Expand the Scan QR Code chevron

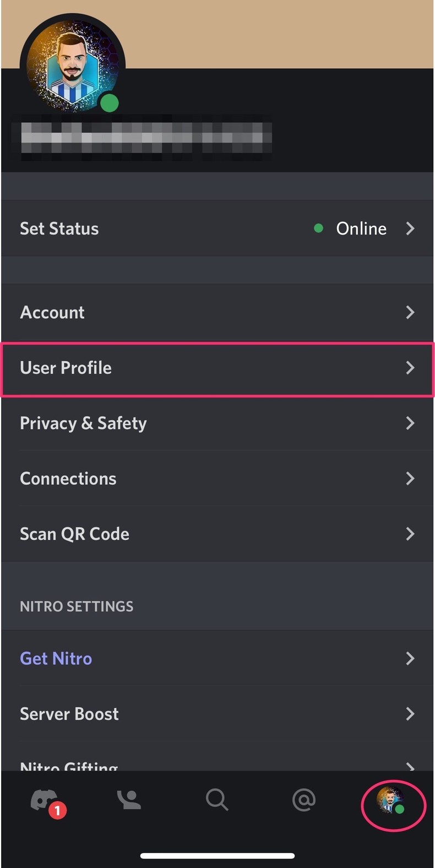click(410, 533)
